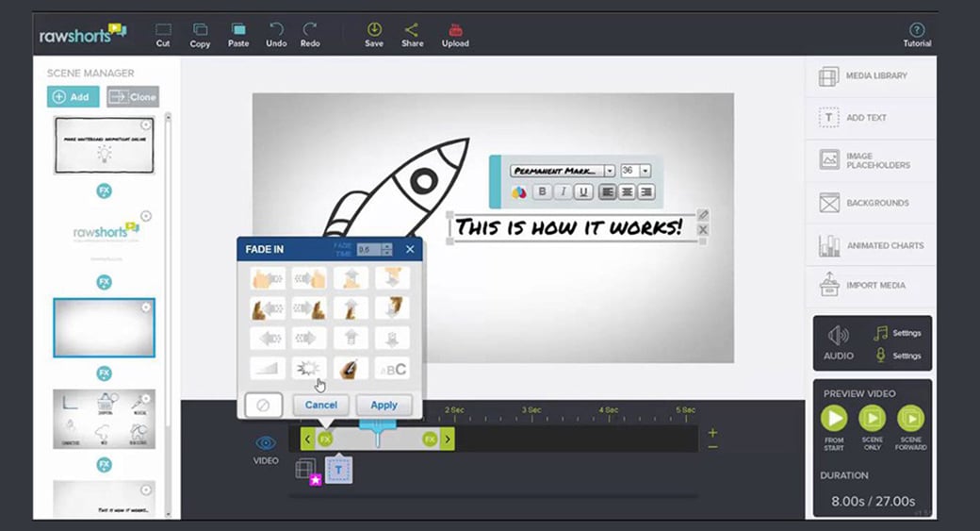Play preview From Start

[834, 419]
